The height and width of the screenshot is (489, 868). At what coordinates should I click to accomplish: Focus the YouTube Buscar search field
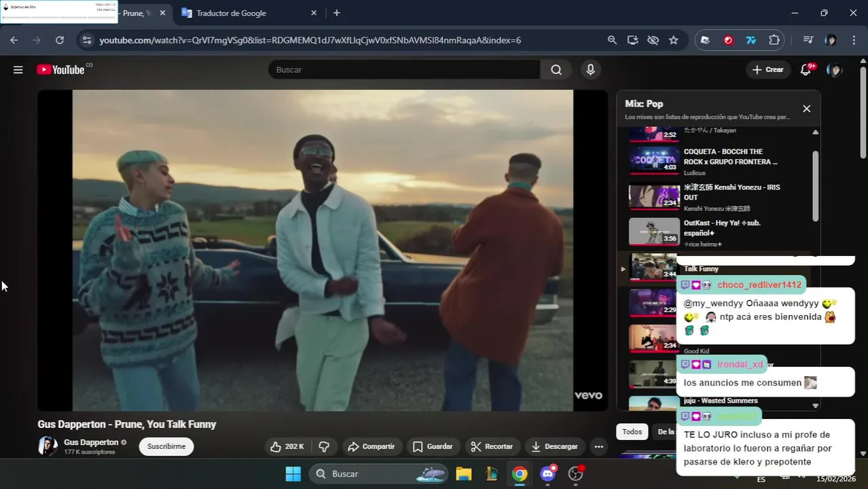tap(405, 69)
